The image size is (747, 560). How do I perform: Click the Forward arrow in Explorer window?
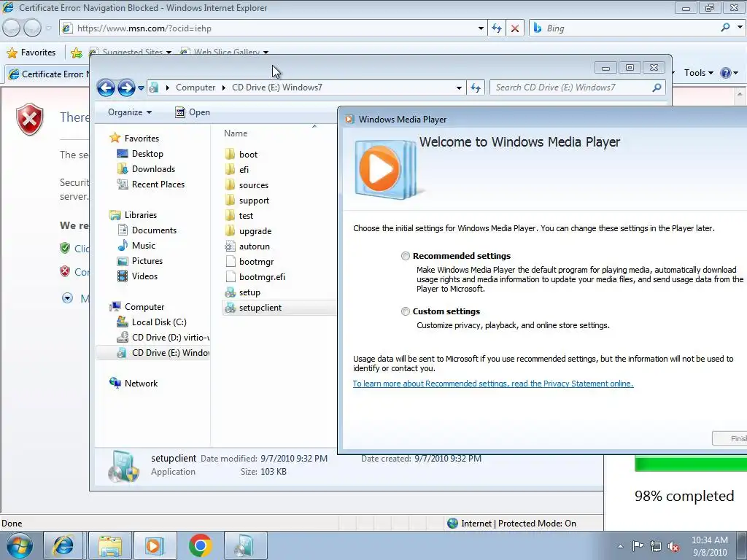tap(126, 87)
